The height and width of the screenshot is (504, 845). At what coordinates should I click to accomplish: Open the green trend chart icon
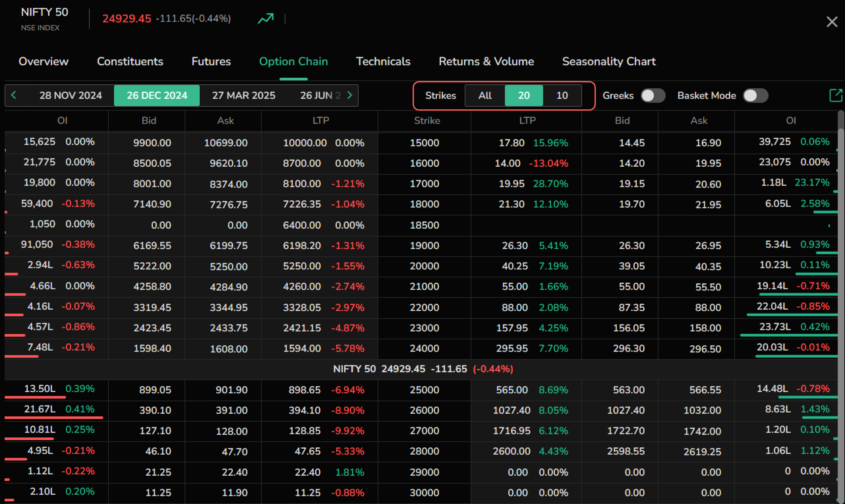(x=266, y=18)
